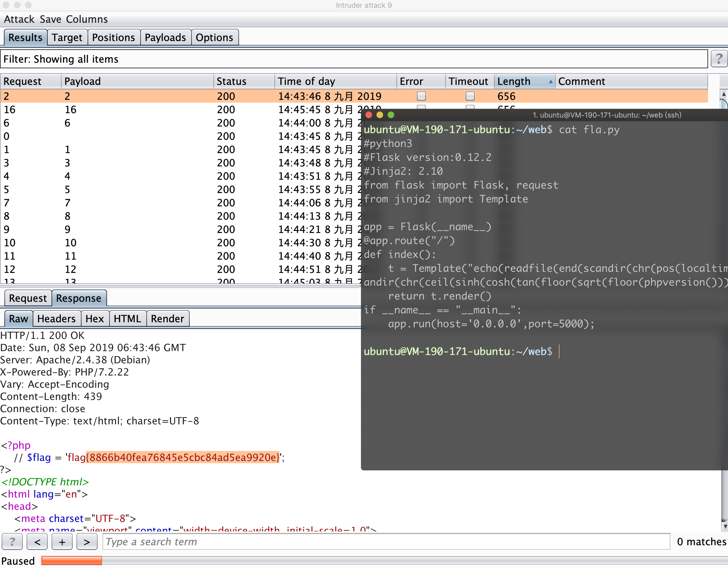This screenshot has height=568, width=728.
Task: Show the Response tab
Action: pos(79,298)
